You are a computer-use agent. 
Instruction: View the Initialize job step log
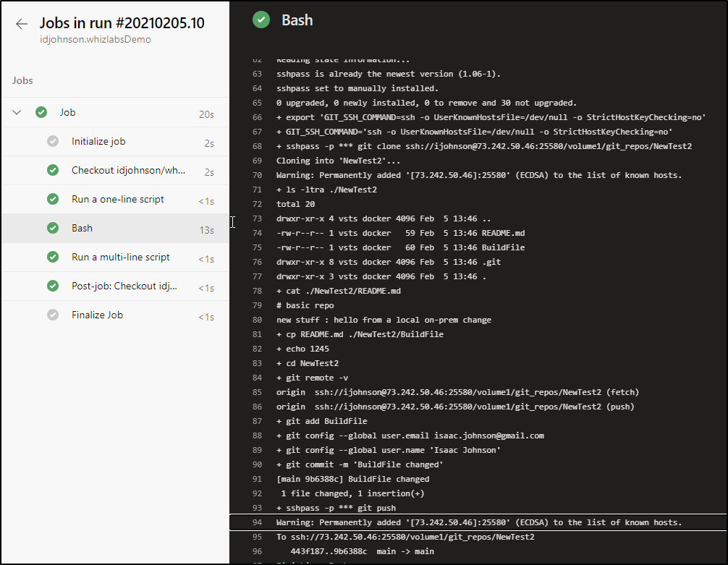98,141
